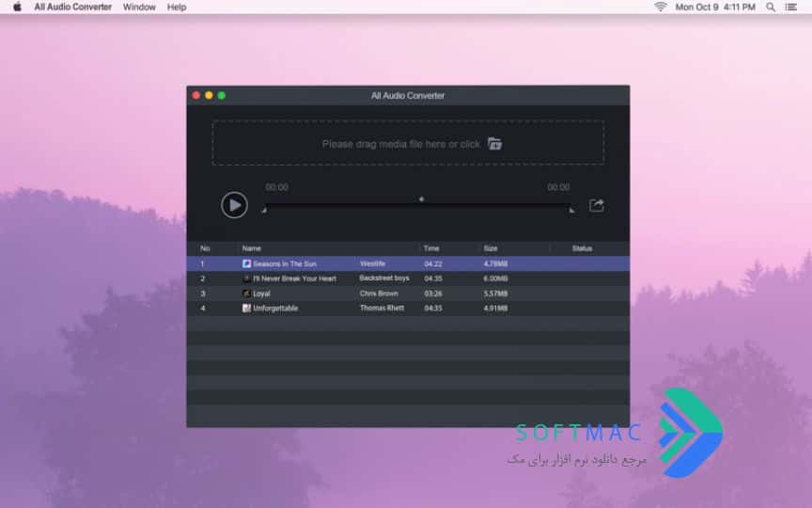
Task: Sort by the Time column header
Action: point(430,248)
